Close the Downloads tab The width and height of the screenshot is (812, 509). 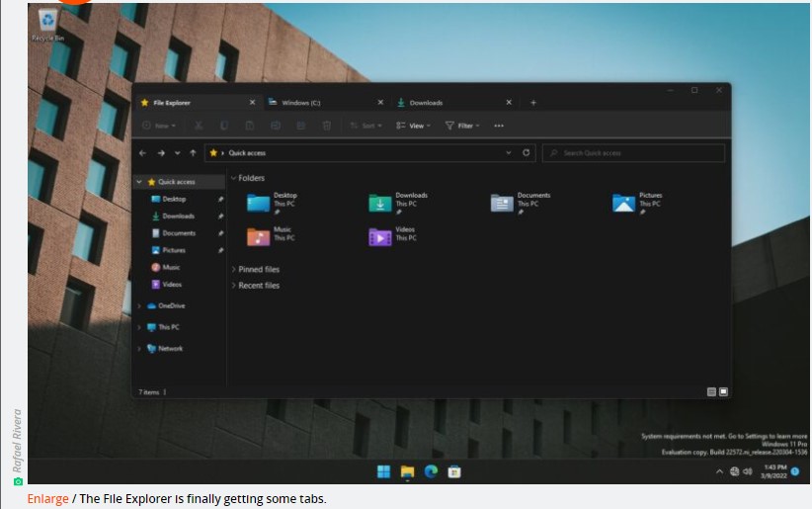point(509,103)
